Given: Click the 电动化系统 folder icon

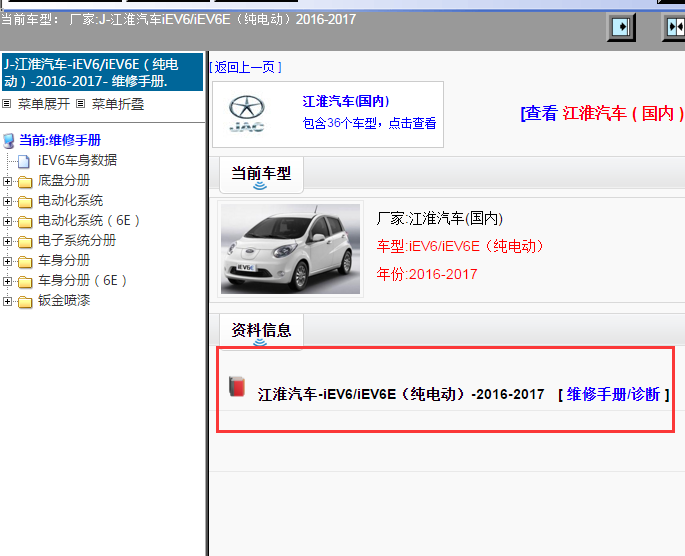Looking at the screenshot, I should [x=25, y=201].
